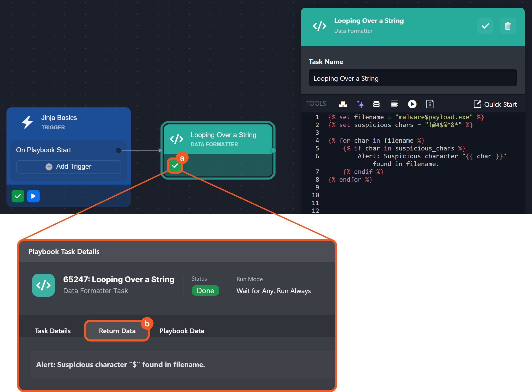Select the Playbook Data tab

pos(182,331)
